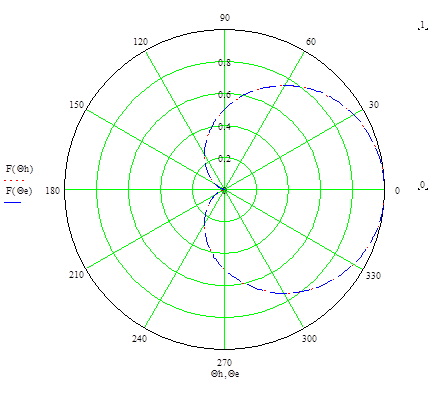Click the 0.4 radial gridline label
The width and height of the screenshot is (436, 393).
point(224,127)
